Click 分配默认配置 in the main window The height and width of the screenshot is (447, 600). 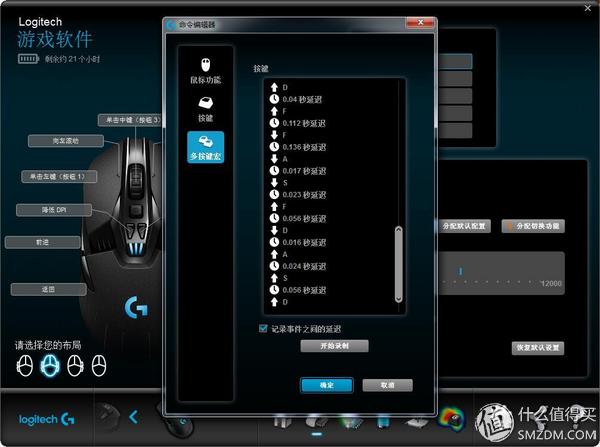(x=464, y=226)
